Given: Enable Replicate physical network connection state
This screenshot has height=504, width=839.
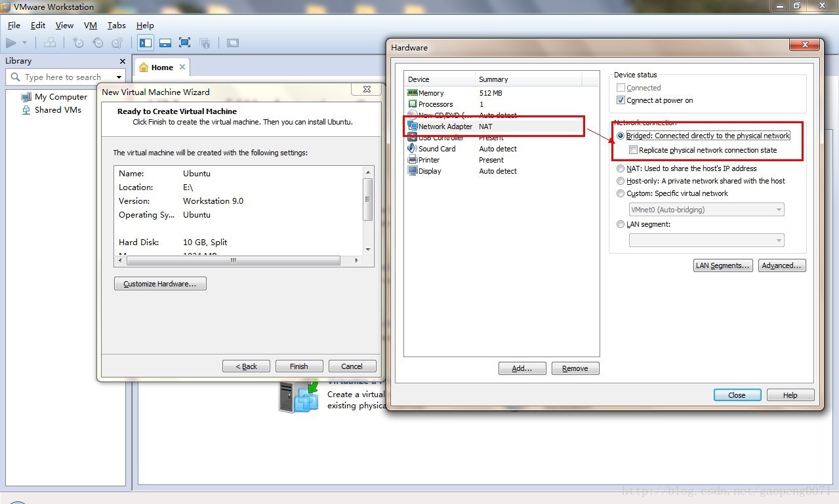Looking at the screenshot, I should [634, 150].
